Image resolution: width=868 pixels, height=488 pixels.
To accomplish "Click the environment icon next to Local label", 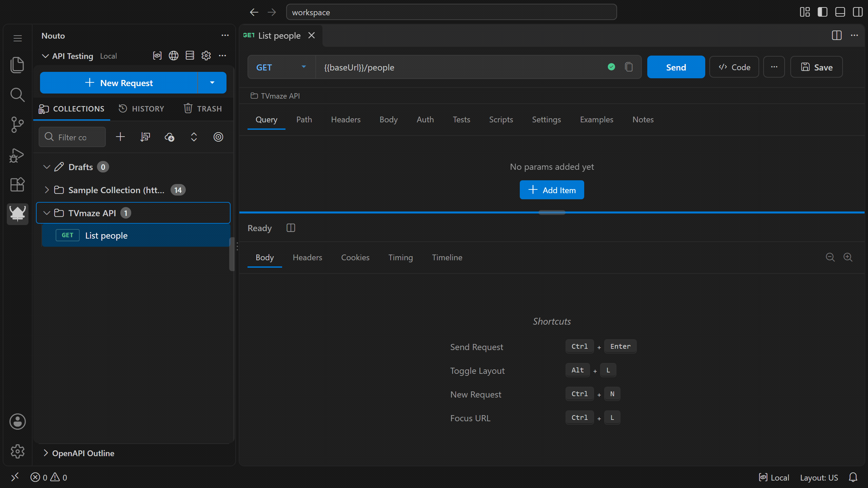I will coord(157,56).
